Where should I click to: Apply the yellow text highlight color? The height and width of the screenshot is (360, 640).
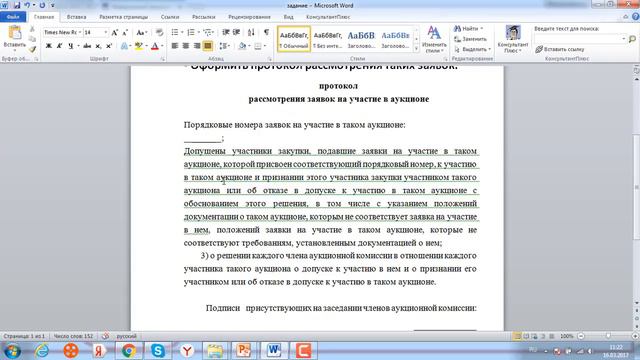pyautogui.click(x=139, y=46)
